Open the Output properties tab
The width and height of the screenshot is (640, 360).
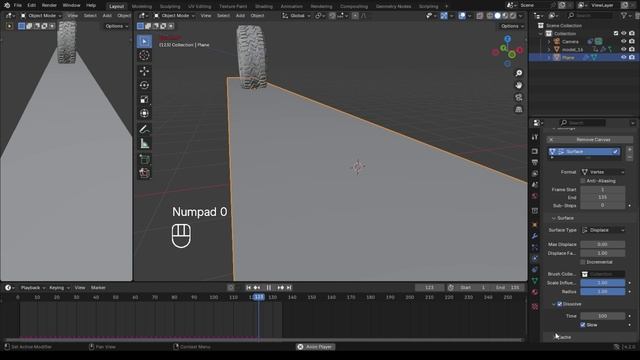(535, 162)
